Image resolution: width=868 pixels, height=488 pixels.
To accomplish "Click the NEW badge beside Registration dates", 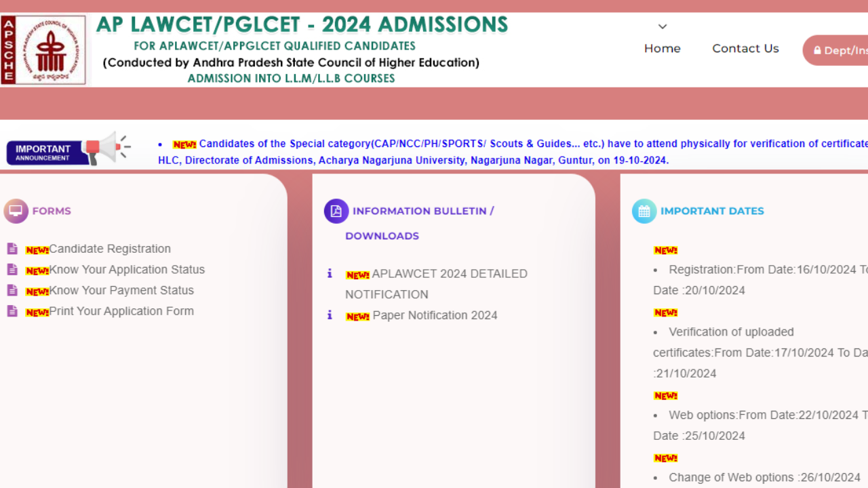I will click(665, 249).
